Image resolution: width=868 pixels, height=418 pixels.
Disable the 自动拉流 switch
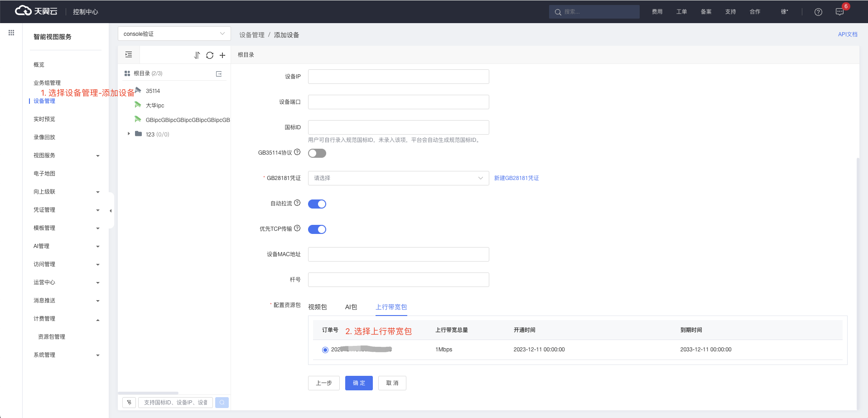pos(317,204)
